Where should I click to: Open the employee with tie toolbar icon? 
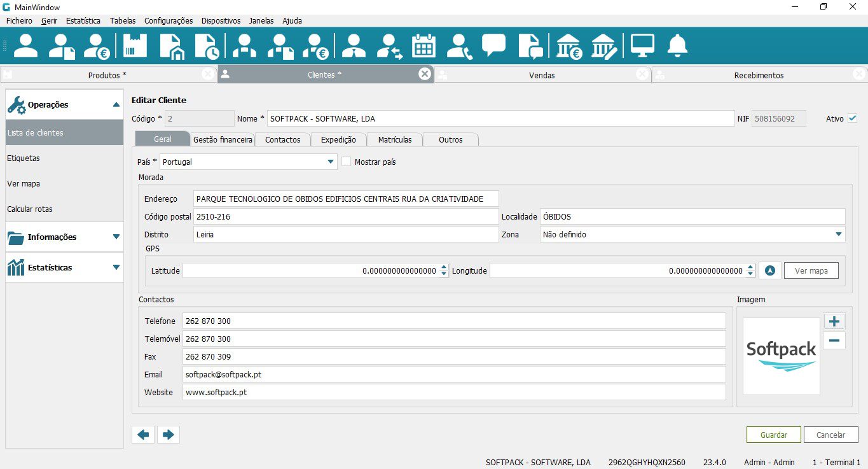click(354, 46)
